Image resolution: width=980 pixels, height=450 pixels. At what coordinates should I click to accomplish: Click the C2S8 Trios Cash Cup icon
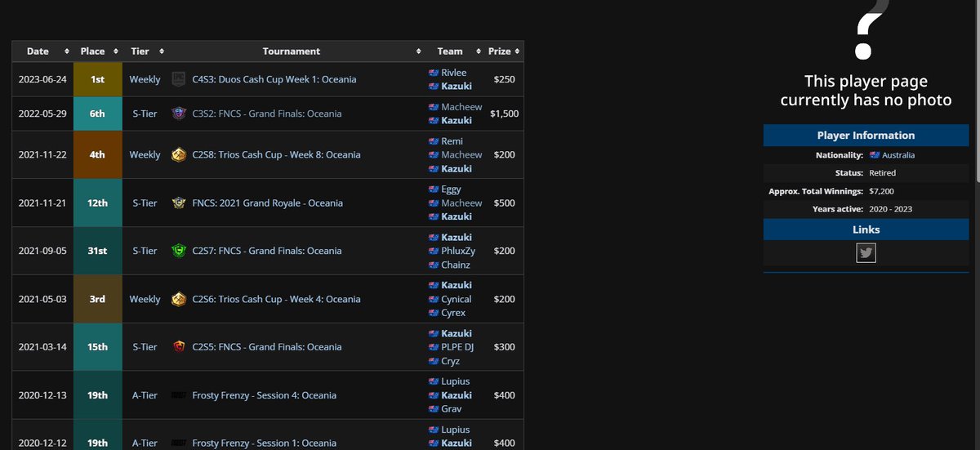click(179, 154)
